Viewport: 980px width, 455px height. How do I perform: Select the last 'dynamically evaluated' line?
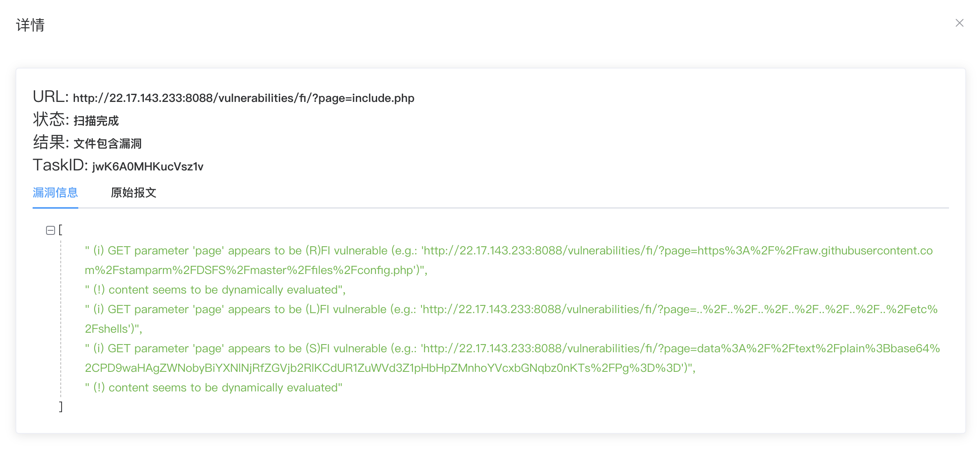coord(214,388)
